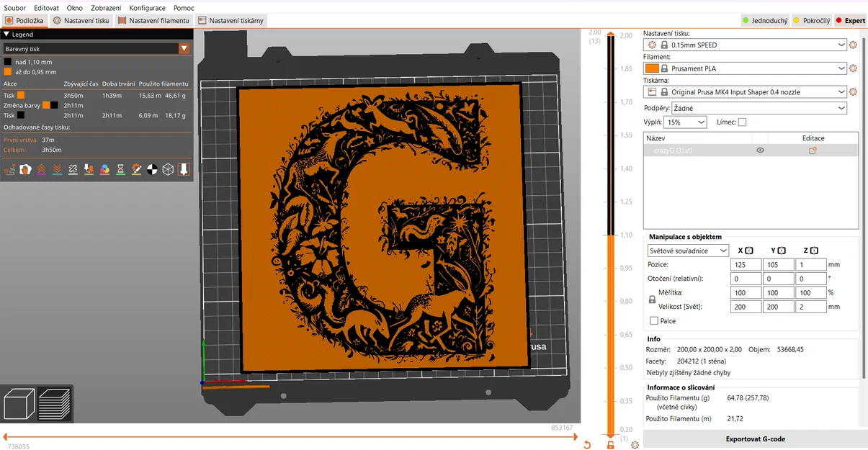Open the print settings 0.15mm SPEED dropdown
868x450 pixels.
tap(746, 45)
